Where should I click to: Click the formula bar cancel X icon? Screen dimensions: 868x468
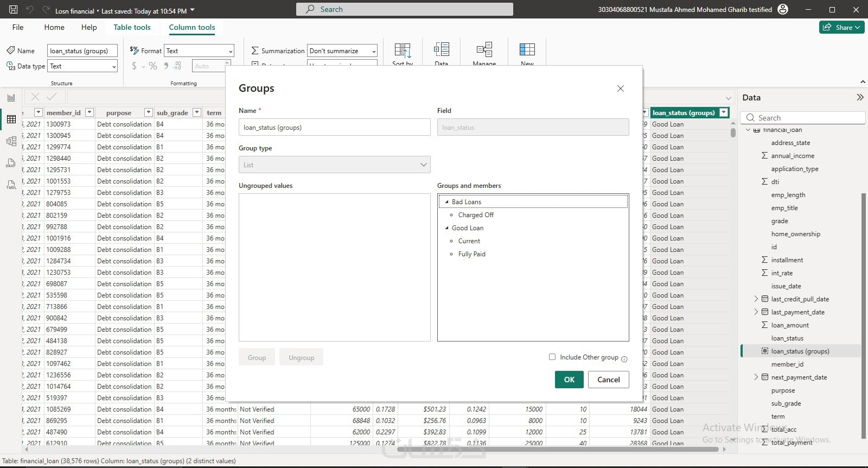(x=35, y=97)
